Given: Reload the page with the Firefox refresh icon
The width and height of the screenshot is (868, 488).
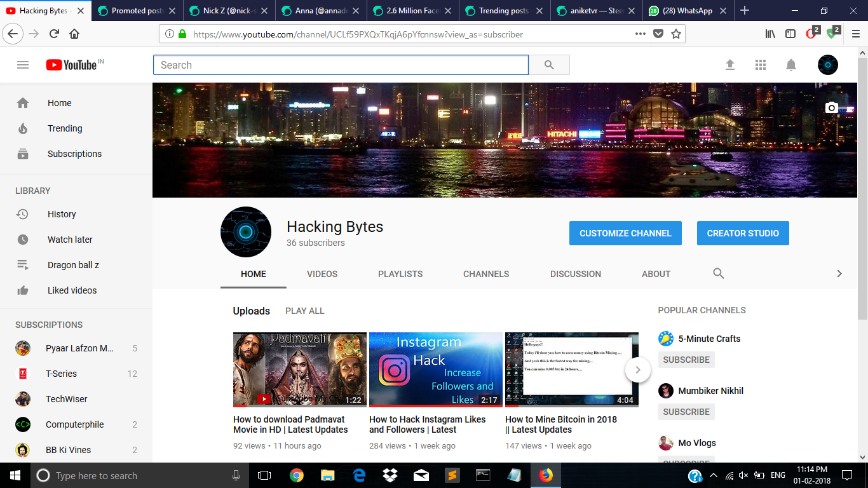Looking at the screenshot, I should point(54,34).
